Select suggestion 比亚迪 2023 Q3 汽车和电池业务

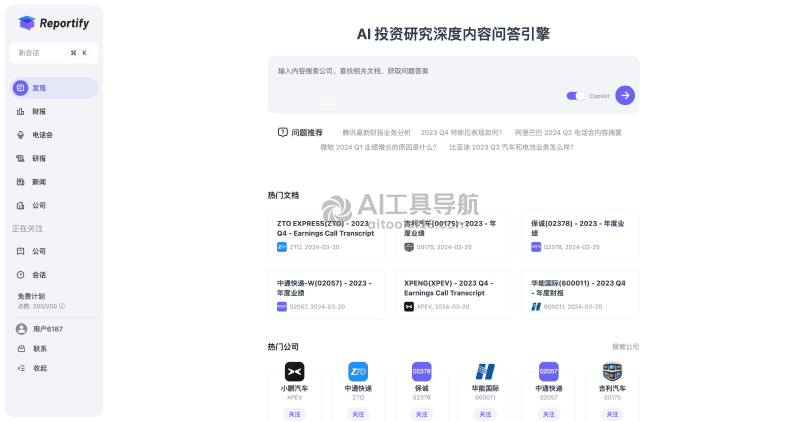(x=511, y=147)
